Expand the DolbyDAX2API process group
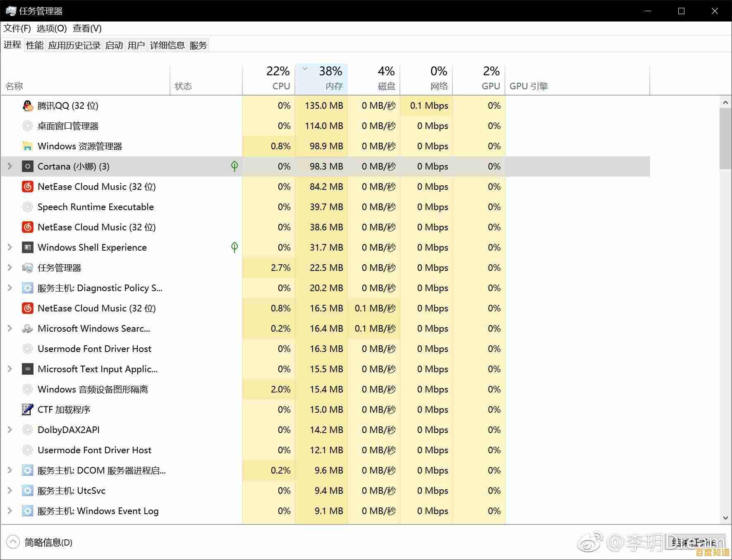 pyautogui.click(x=9, y=430)
